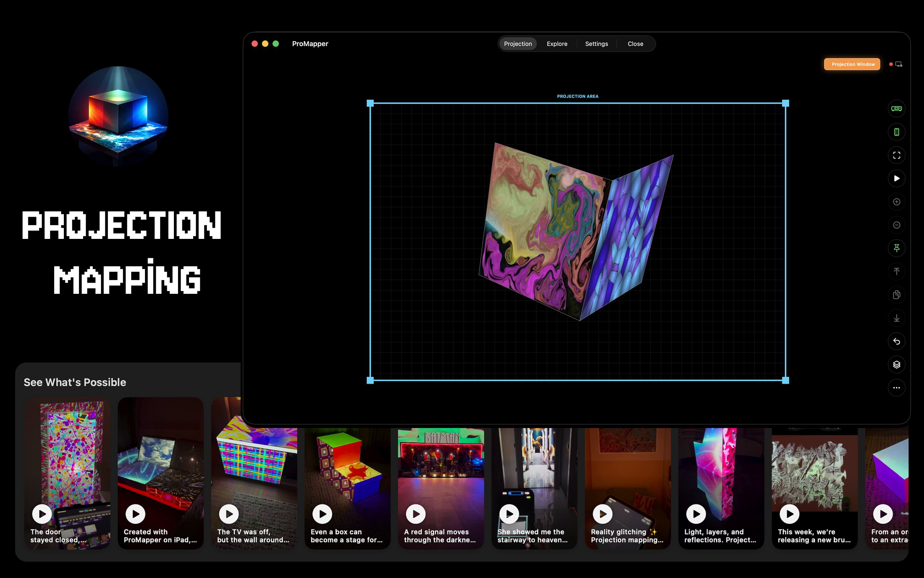This screenshot has height=578, width=924.
Task: Click the green zoom button of ProMapper window
Action: point(276,44)
